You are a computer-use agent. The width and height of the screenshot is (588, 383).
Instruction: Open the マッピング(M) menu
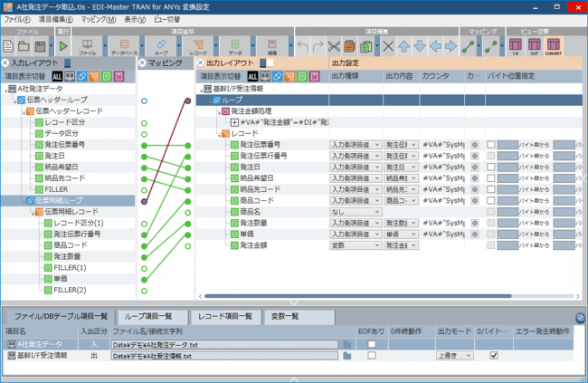[99, 20]
